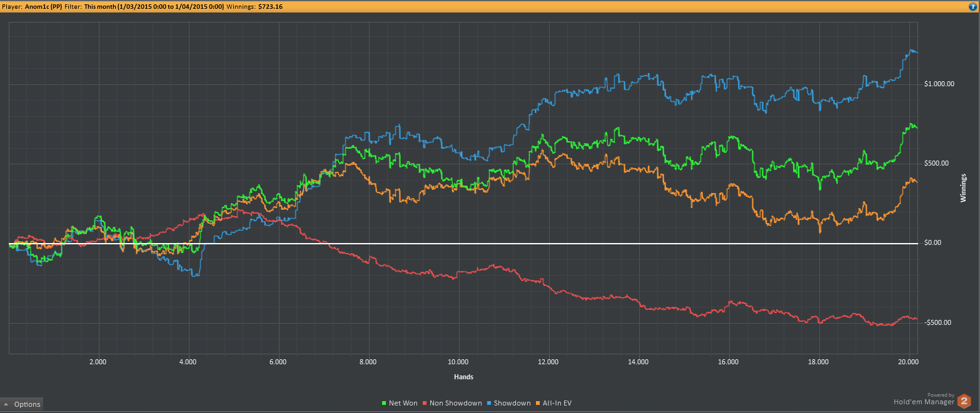980x413 pixels.
Task: Click the $500.00 axis label
Action: [x=936, y=164]
